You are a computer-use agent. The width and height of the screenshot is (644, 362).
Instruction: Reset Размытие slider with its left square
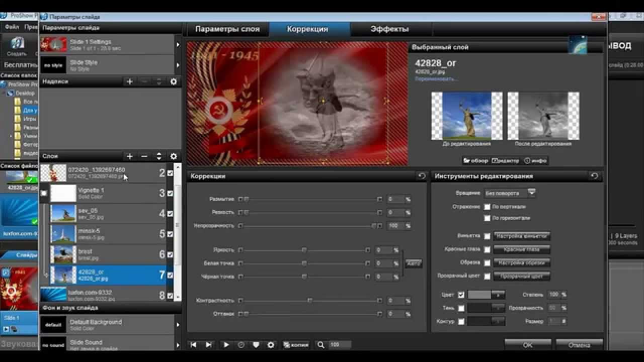[x=240, y=200]
